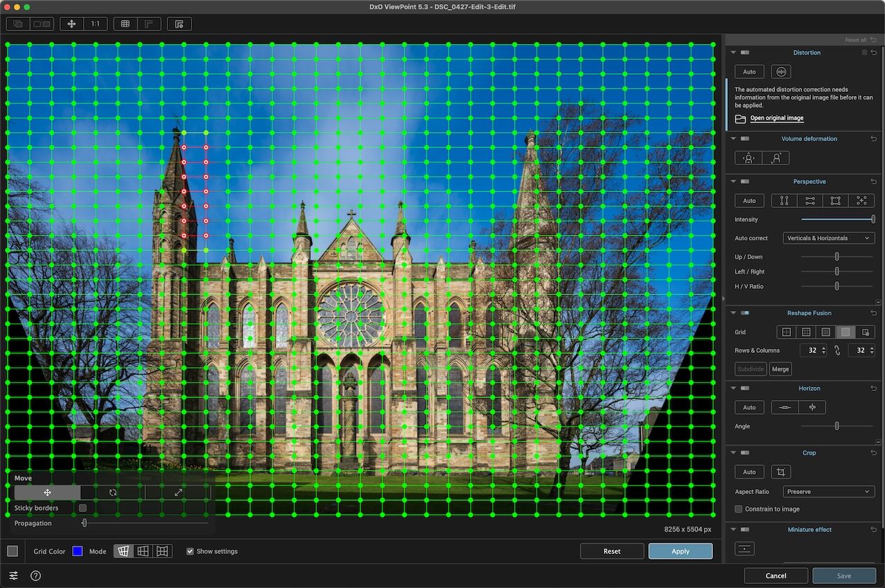
Task: Select the force vertical parallels tool
Action: pyautogui.click(x=784, y=200)
